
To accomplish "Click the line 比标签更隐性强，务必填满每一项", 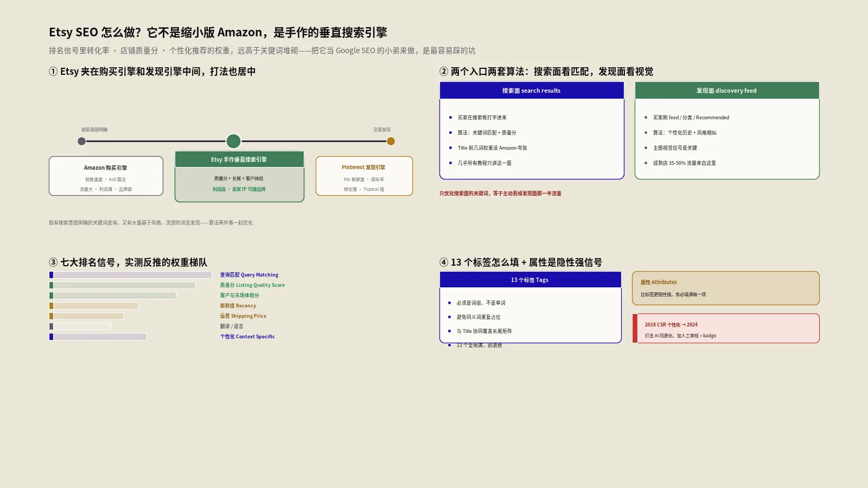I will pyautogui.click(x=673, y=294).
